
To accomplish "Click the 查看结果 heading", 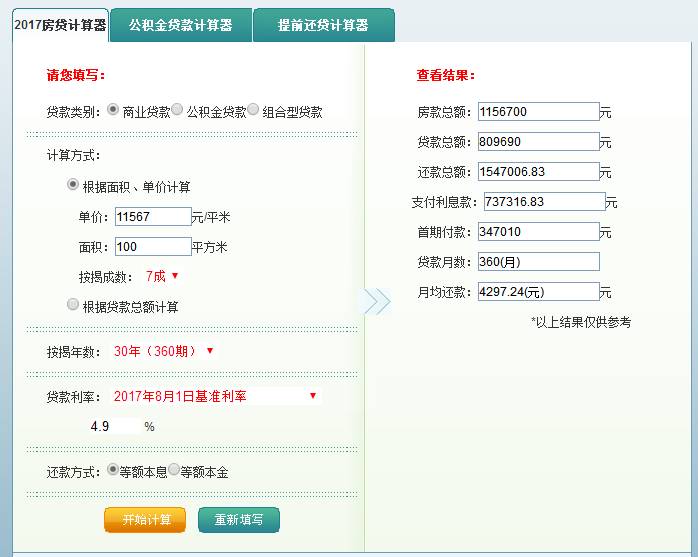I will coord(446,75).
